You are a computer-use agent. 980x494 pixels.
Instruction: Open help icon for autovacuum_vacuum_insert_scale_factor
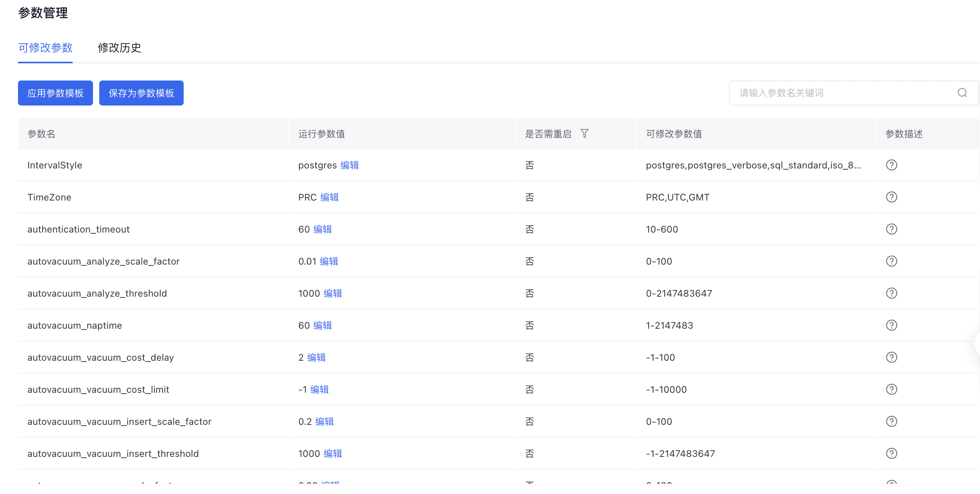(891, 421)
